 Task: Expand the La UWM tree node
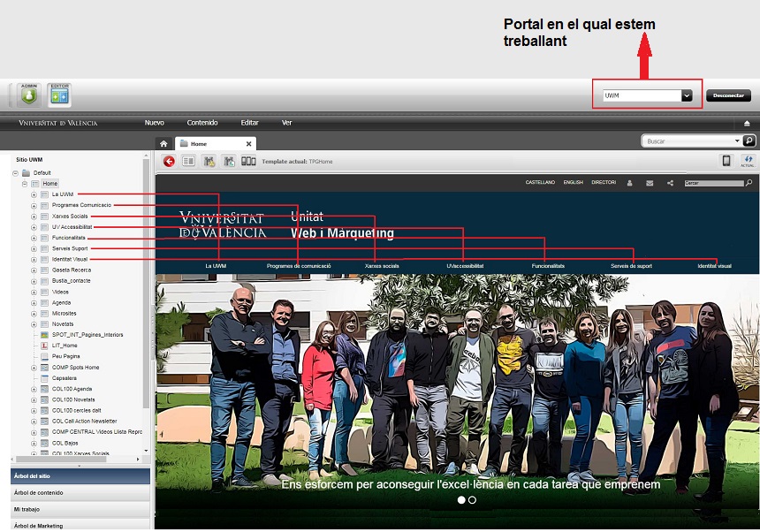coord(34,194)
